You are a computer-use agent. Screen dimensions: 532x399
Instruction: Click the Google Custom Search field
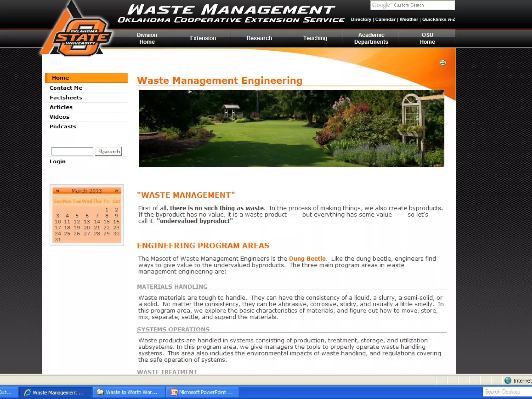coord(413,5)
